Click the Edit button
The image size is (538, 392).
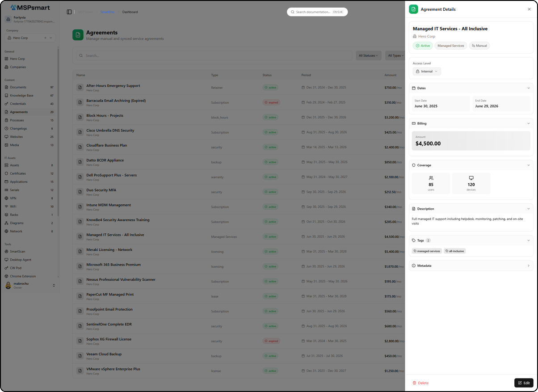coord(524,383)
